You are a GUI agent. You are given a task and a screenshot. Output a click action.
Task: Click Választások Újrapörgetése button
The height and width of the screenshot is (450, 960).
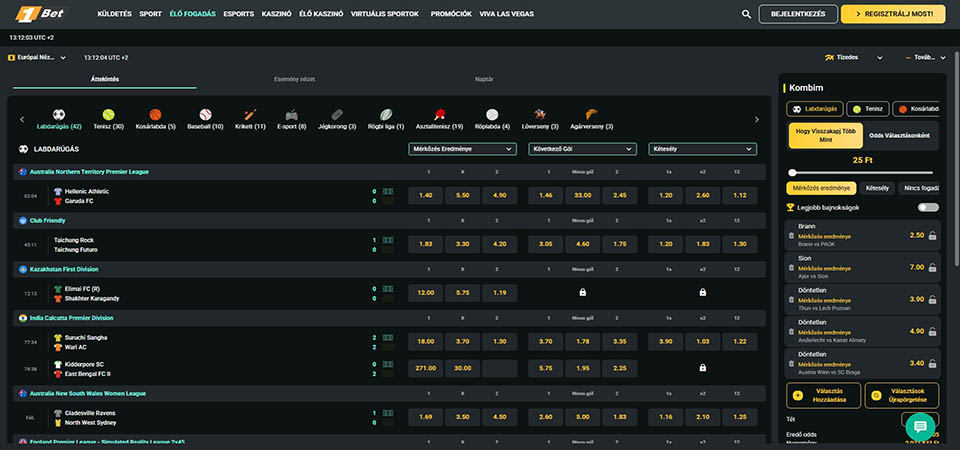pos(901,396)
